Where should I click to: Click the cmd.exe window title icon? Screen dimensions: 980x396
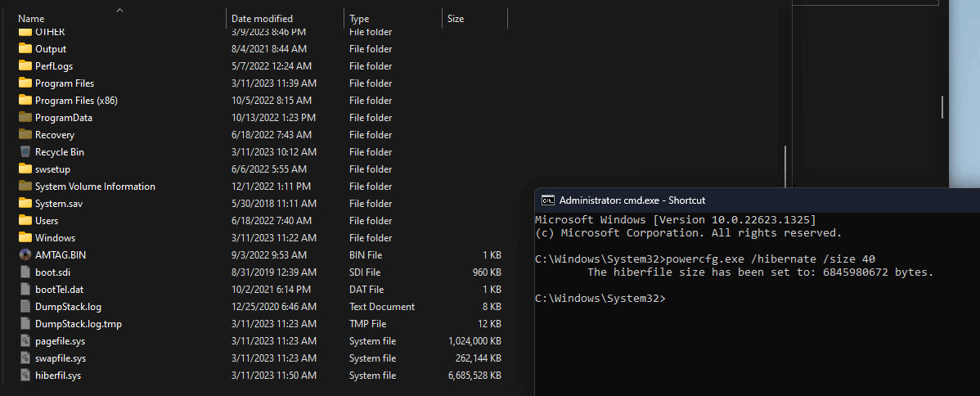[547, 200]
